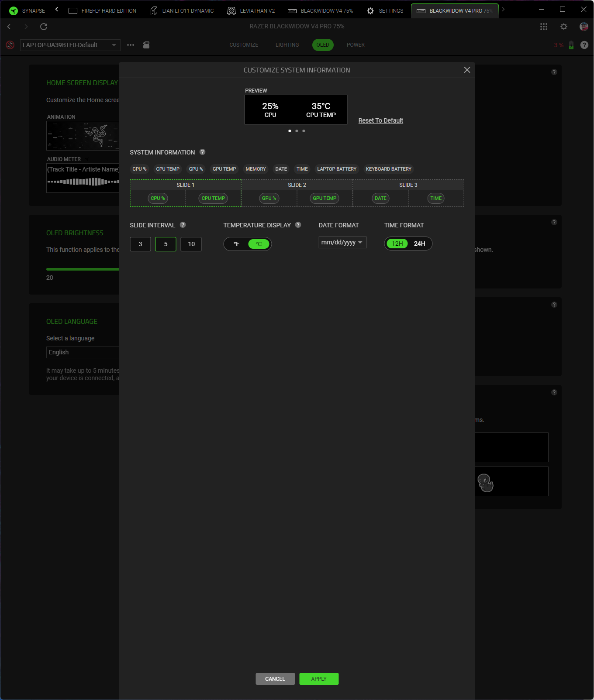
Task: Pick the LAPTOP BATTERY info chip
Action: pyautogui.click(x=337, y=169)
